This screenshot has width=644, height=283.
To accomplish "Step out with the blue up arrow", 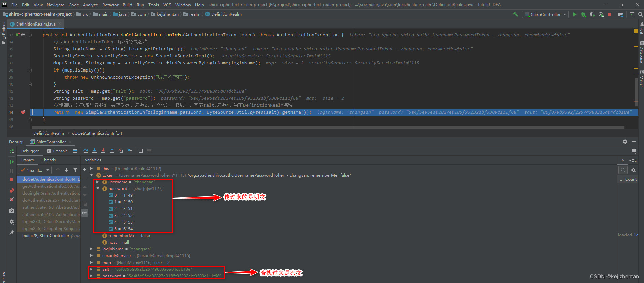I will 112,151.
